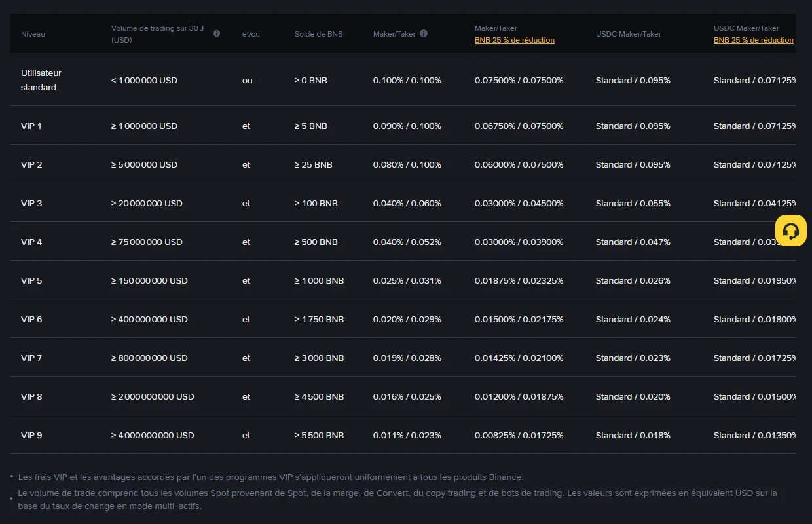The height and width of the screenshot is (524, 812).
Task: Click the ≥ 1 000 BNB balance cell
Action: (319, 280)
